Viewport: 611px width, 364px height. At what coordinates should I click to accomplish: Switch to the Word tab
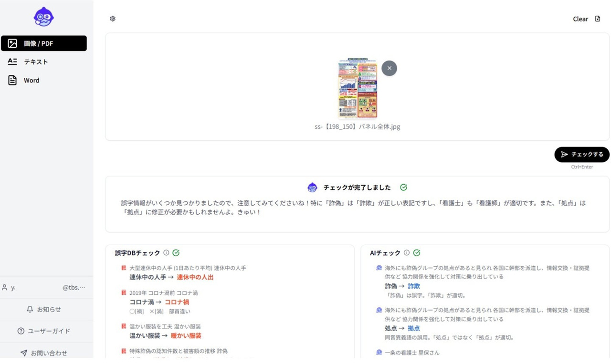pos(44,80)
